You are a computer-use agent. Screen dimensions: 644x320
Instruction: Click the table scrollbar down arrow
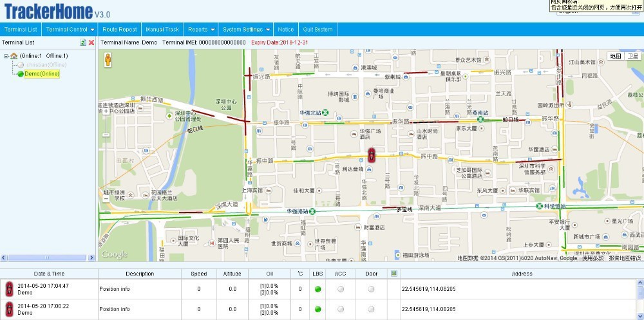tap(640, 316)
